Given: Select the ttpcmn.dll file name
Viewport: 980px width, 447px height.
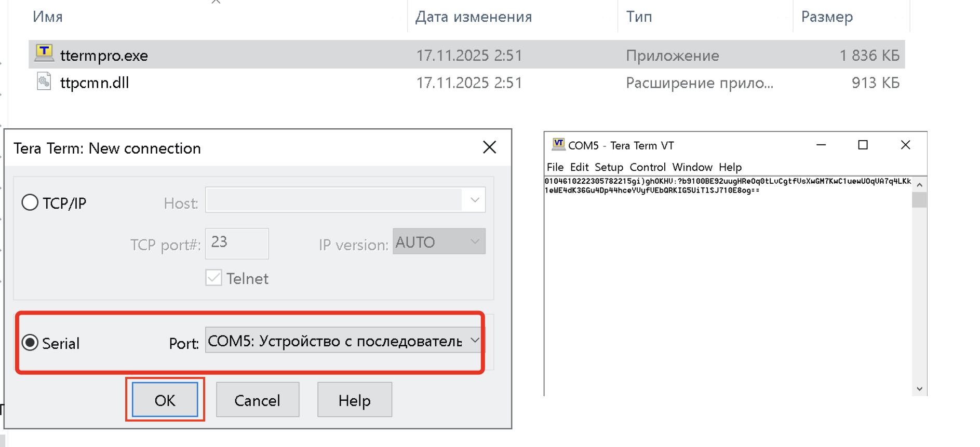Looking at the screenshot, I should click(x=95, y=83).
